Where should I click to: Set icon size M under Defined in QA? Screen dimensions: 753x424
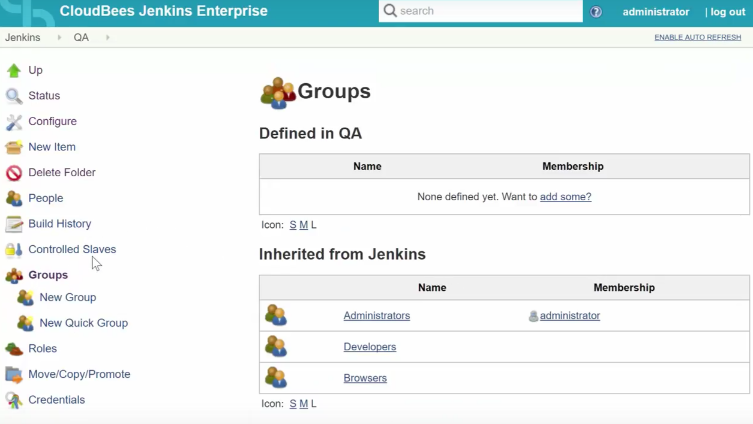(304, 225)
